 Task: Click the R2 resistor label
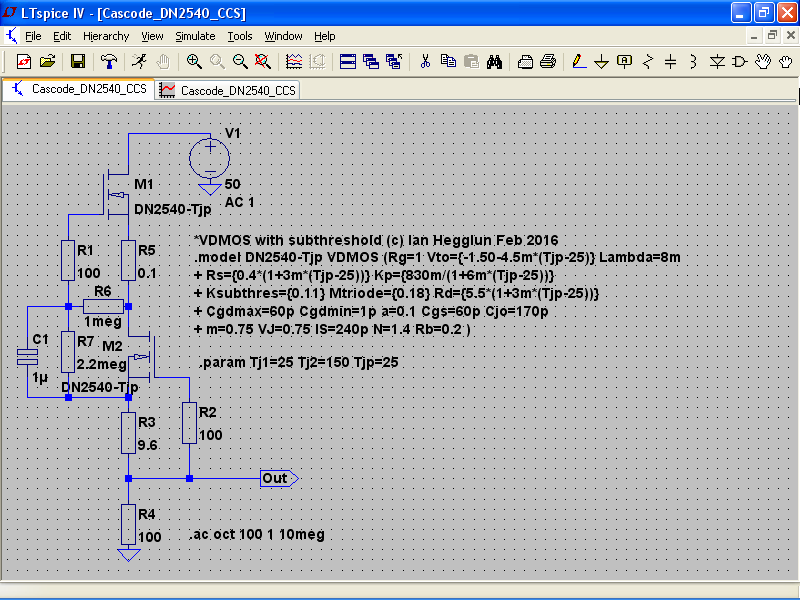(208, 412)
